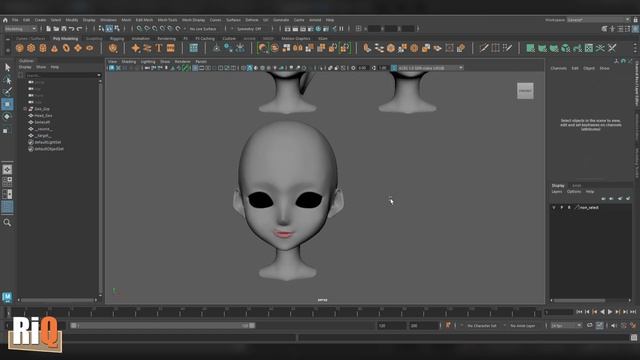This screenshot has width=640, height=360.
Task: Click Play Forward in playback controls
Action: [x=610, y=312]
